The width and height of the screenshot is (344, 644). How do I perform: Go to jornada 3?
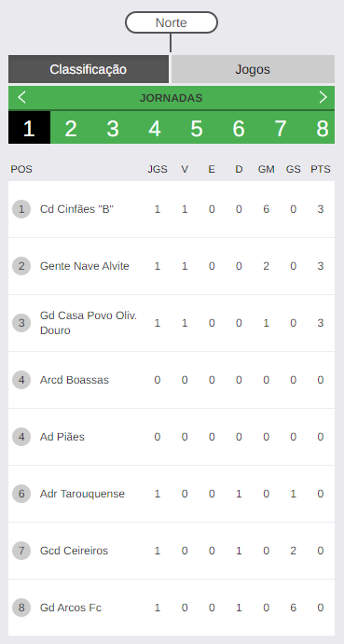click(x=113, y=128)
